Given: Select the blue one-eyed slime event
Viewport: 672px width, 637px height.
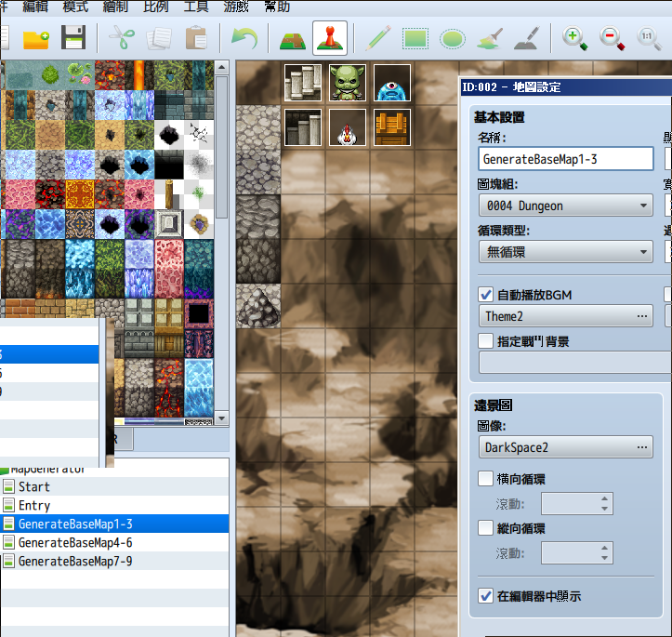Looking at the screenshot, I should [391, 83].
